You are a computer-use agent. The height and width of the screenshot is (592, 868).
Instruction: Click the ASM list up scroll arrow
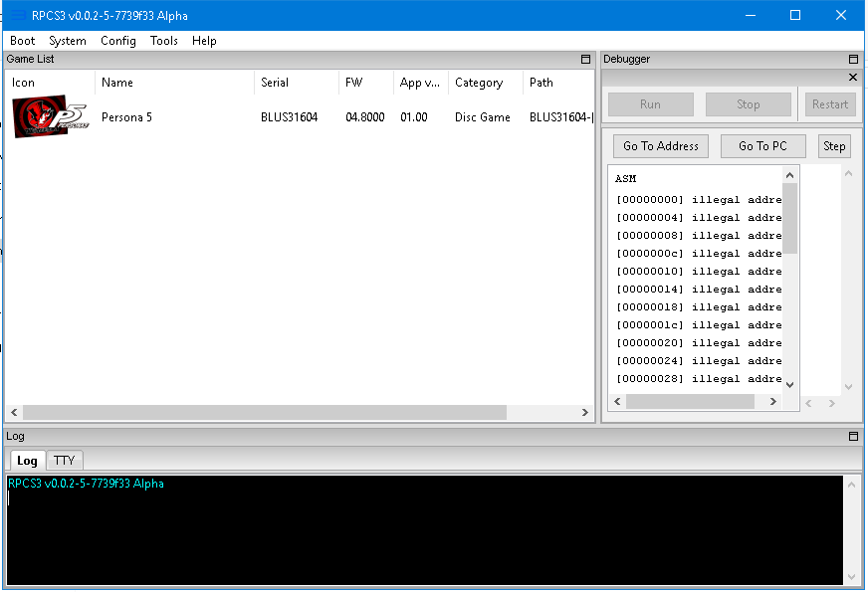point(790,175)
